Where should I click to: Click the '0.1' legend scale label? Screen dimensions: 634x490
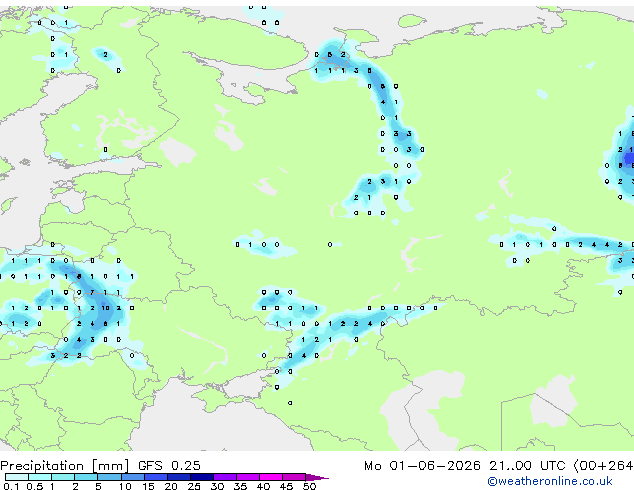[x=11, y=486]
